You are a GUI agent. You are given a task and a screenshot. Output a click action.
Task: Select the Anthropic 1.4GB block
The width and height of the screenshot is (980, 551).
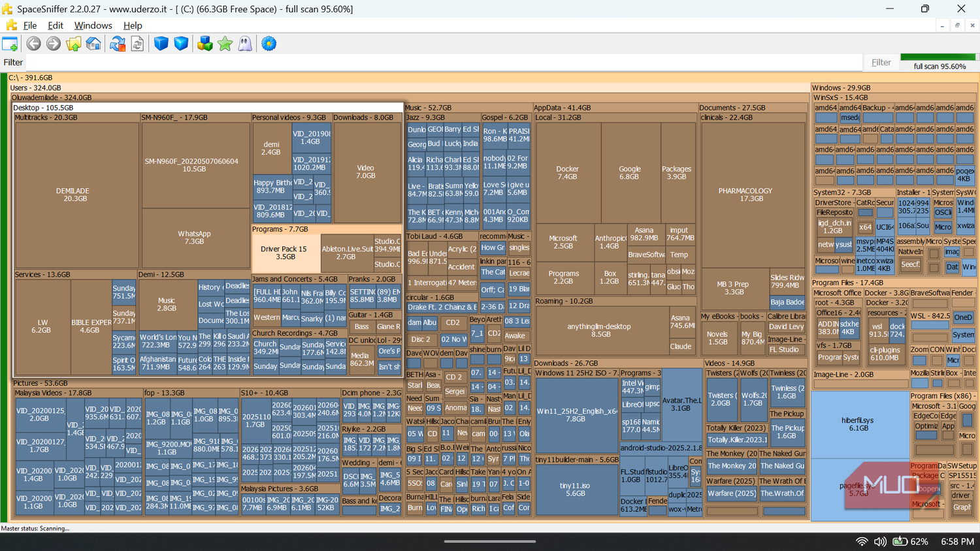coord(610,242)
